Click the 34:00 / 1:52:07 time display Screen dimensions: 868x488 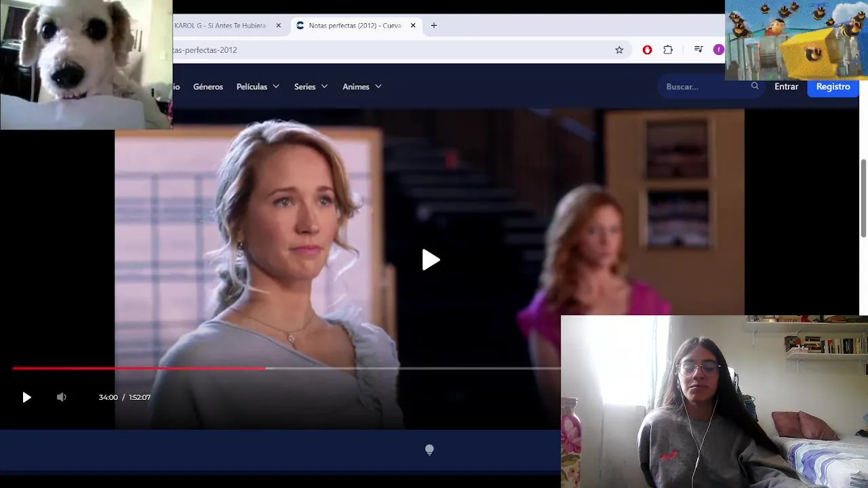(x=125, y=397)
